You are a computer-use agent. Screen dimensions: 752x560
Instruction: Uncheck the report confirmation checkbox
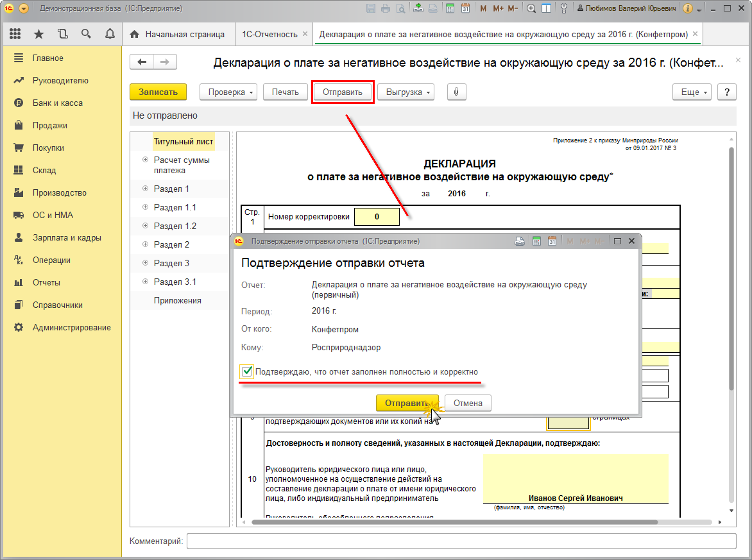247,371
